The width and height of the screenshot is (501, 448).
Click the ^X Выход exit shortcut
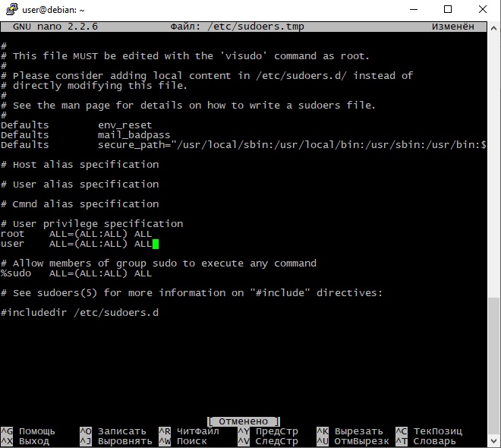[x=26, y=441]
